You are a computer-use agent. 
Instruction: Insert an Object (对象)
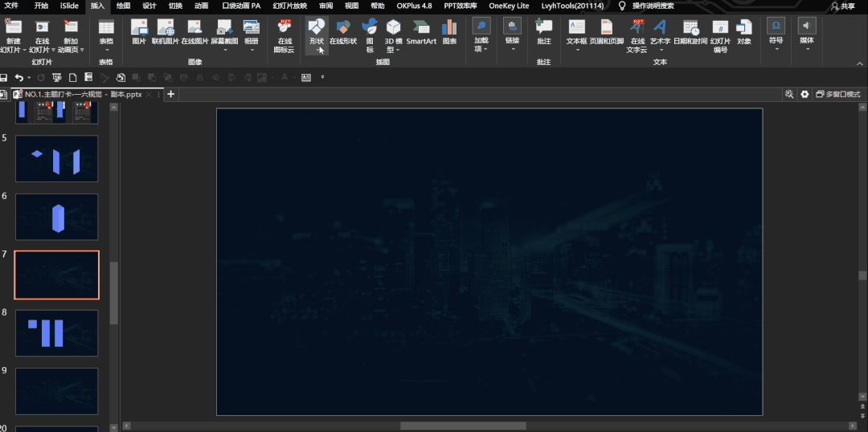744,26
